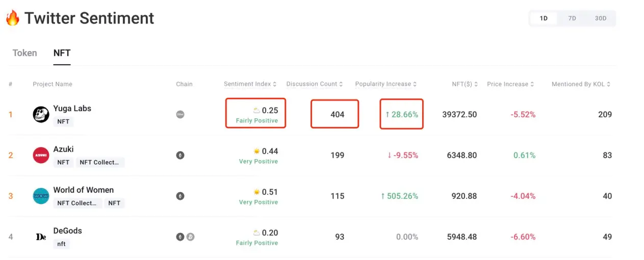Click the red Azuki logo

pyautogui.click(x=41, y=155)
